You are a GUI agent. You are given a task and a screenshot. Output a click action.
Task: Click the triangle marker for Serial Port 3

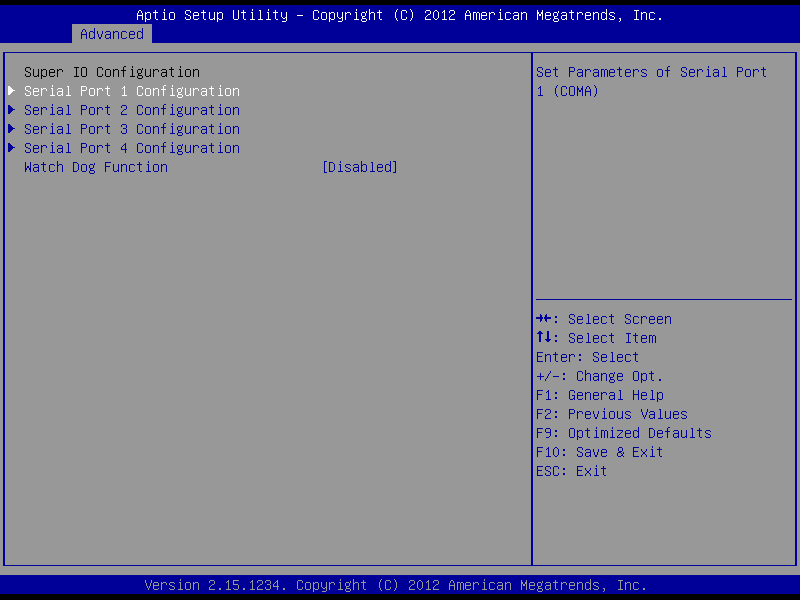pyautogui.click(x=12, y=129)
